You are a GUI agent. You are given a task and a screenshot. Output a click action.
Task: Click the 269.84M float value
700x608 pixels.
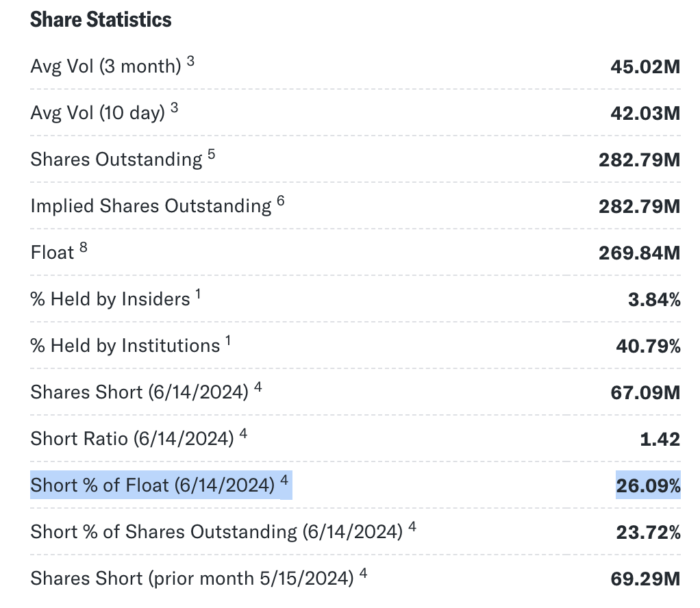639,253
